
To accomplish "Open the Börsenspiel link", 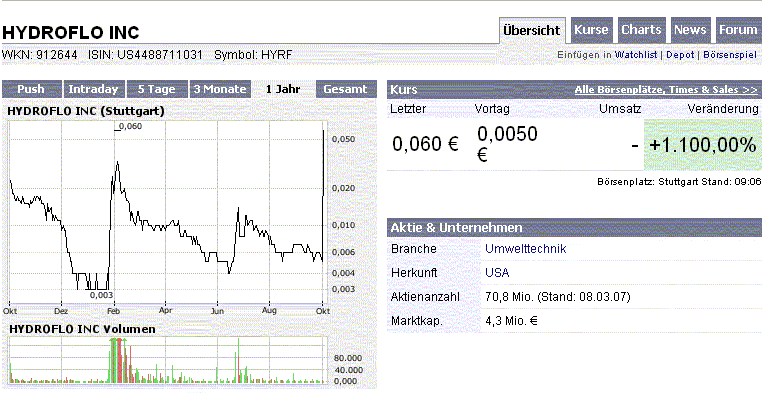I will pyautogui.click(x=730, y=55).
